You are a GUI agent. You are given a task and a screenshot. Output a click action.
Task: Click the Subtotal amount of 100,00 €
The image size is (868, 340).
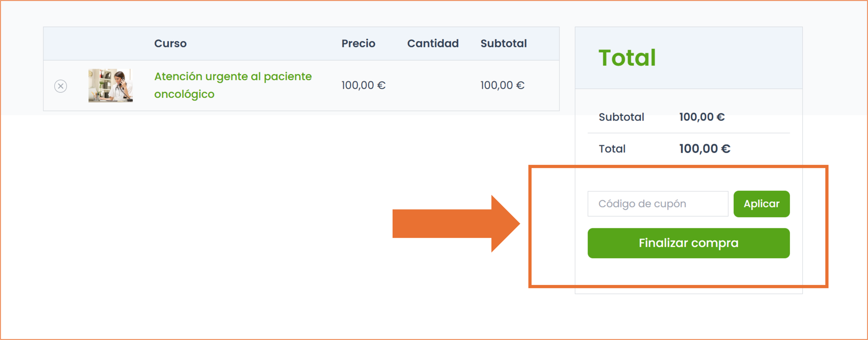click(x=702, y=117)
